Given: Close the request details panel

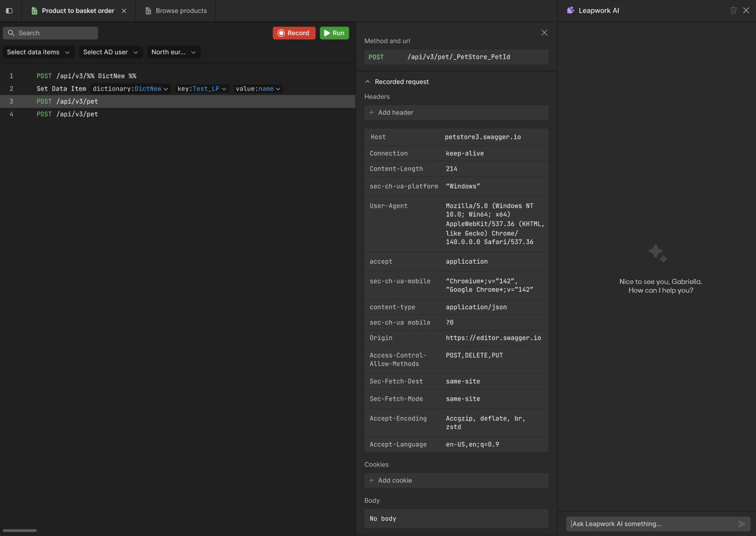Looking at the screenshot, I should tap(544, 33).
